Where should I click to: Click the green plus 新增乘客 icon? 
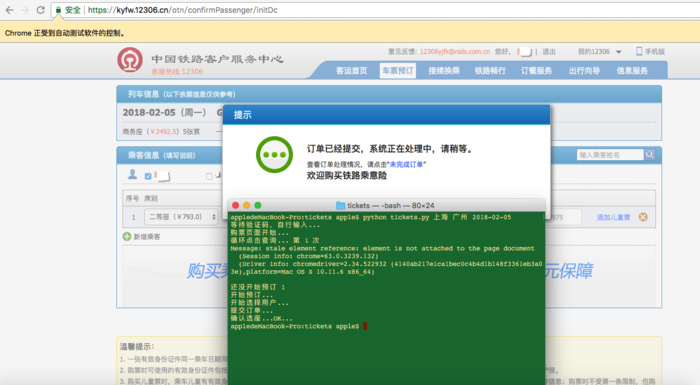(x=127, y=236)
